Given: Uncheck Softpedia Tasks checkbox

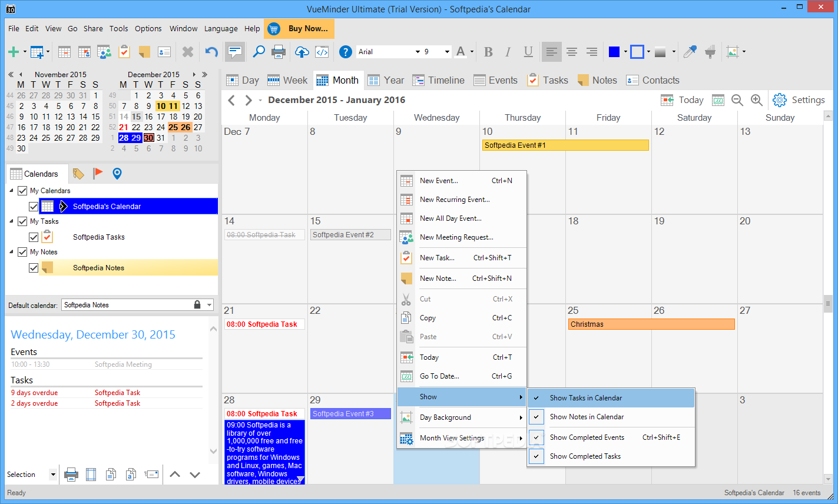Looking at the screenshot, I should [34, 237].
